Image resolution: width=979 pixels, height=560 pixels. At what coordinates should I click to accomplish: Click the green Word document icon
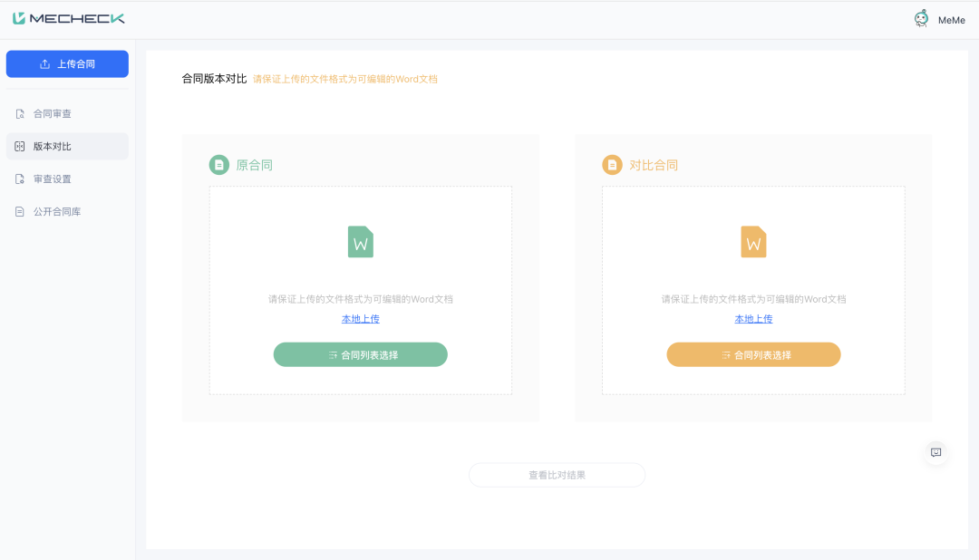point(361,242)
